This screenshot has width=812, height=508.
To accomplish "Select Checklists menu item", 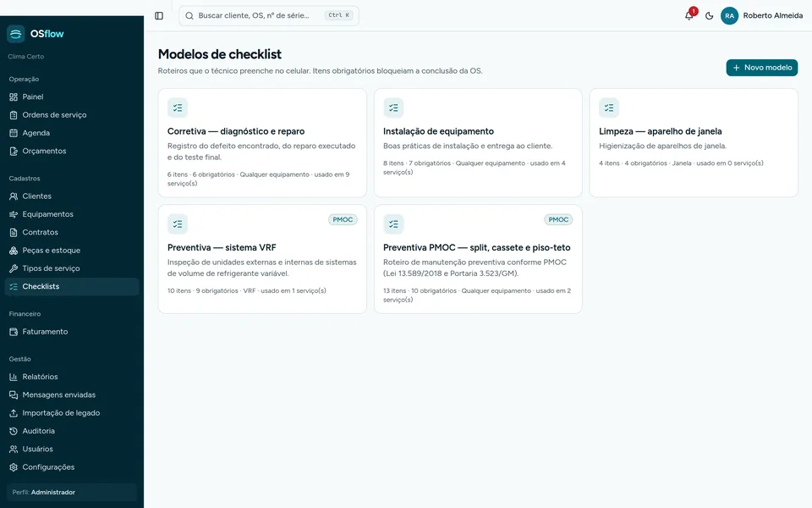I will point(72,287).
